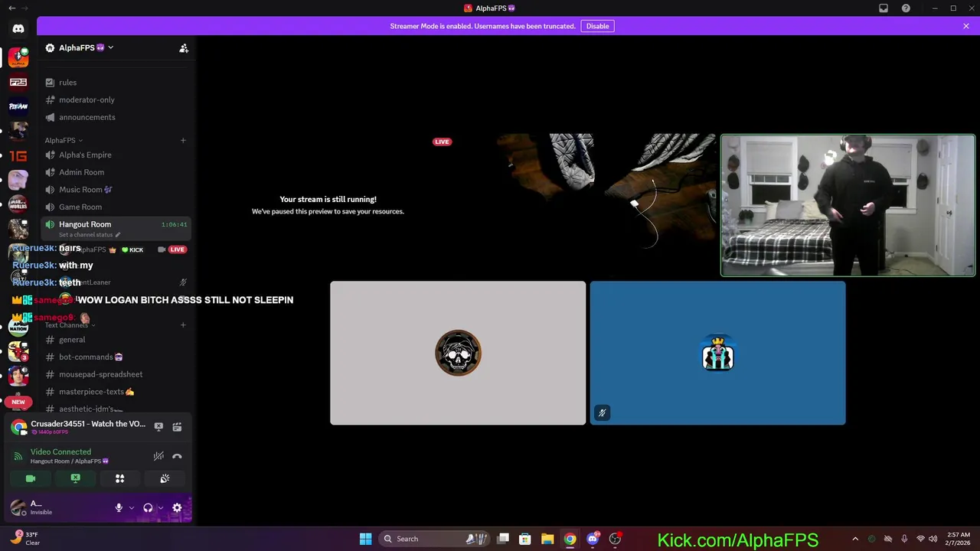Screen dimensions: 980x551
Task: Open the taskbar clock showing 2:57 AM
Action: click(959, 539)
